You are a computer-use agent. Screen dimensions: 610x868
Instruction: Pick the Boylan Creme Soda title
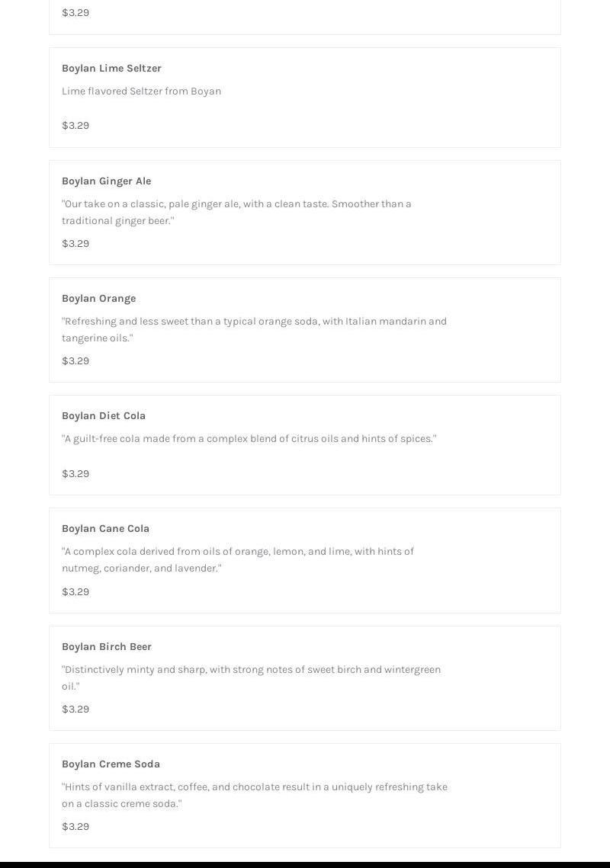(111, 764)
